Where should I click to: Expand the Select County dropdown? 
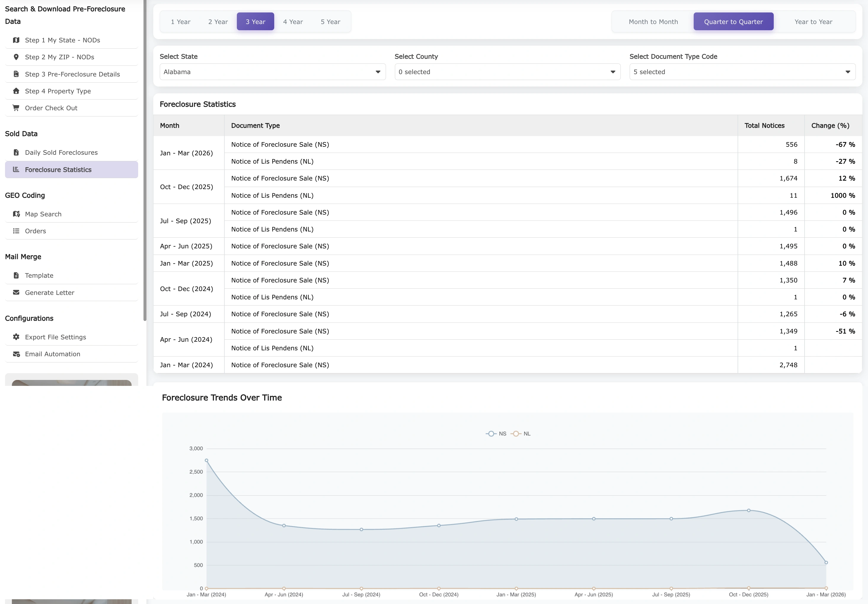pos(507,72)
